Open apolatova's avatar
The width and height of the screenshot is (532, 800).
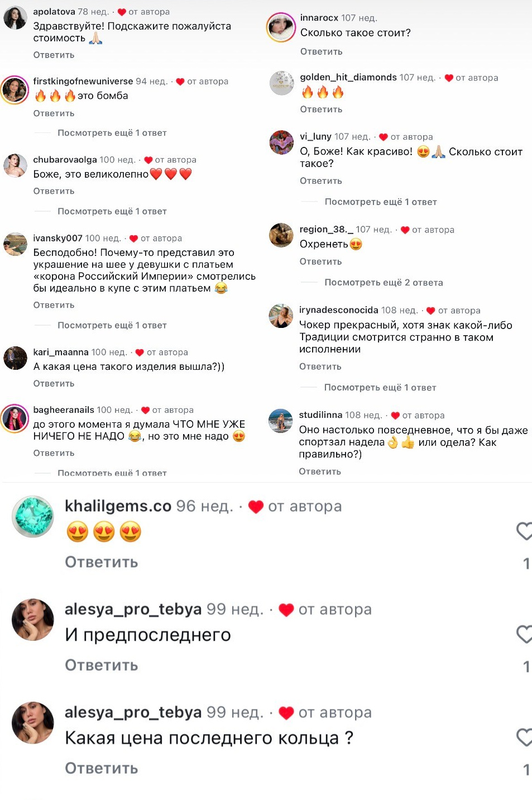[x=15, y=18]
